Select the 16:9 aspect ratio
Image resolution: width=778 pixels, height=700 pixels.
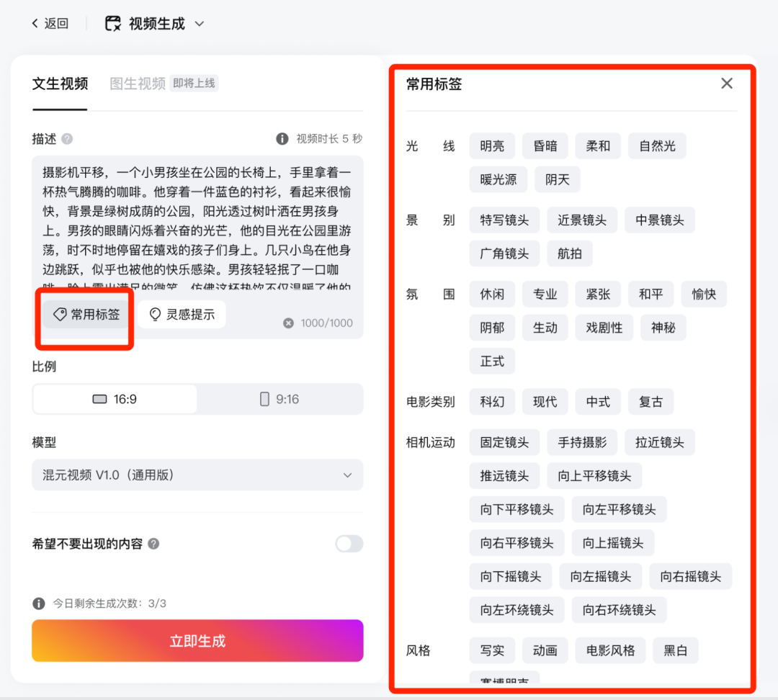click(x=115, y=400)
